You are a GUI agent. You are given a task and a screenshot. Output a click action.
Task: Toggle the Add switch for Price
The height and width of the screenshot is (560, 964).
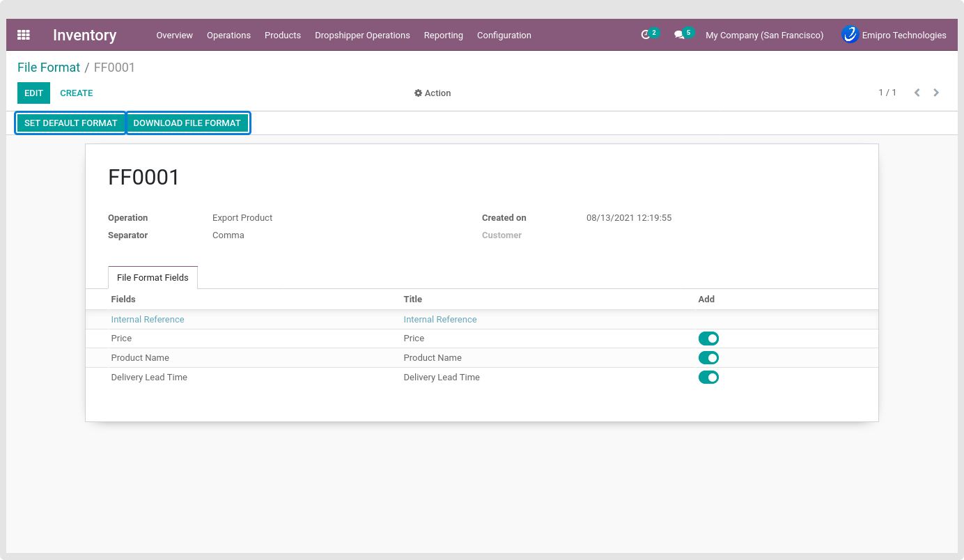pyautogui.click(x=708, y=339)
